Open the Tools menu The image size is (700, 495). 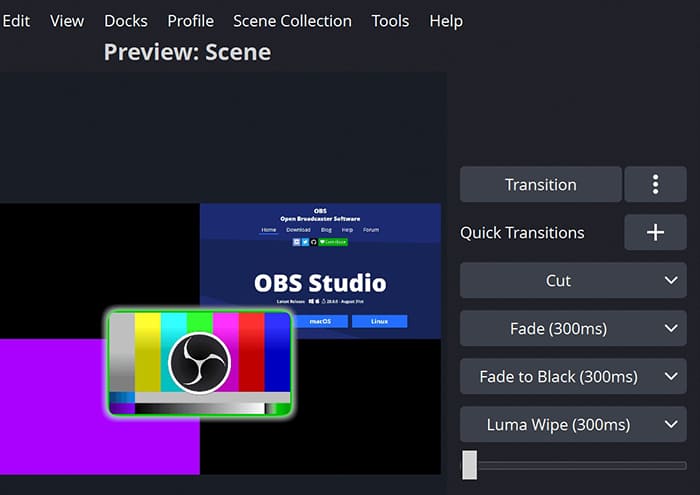tap(390, 21)
